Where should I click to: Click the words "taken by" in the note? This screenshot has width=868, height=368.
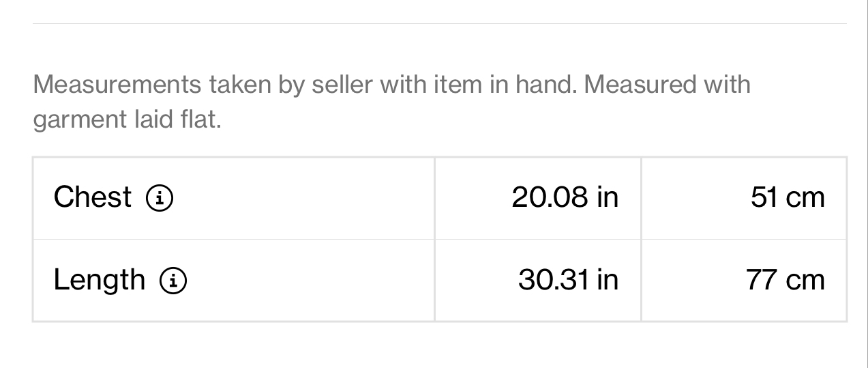[256, 85]
